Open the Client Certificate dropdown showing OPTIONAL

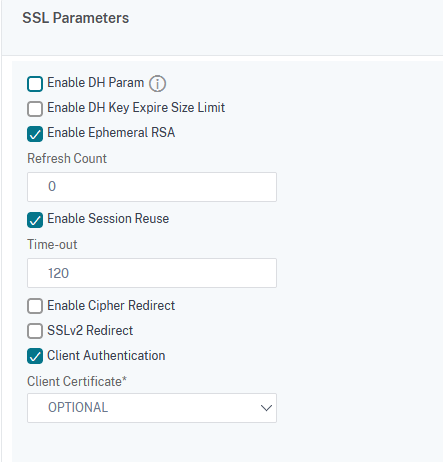coord(152,408)
